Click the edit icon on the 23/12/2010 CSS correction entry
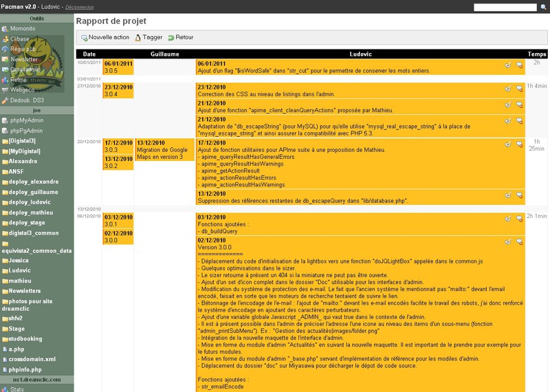The height and width of the screenshot is (392, 550). (508, 89)
